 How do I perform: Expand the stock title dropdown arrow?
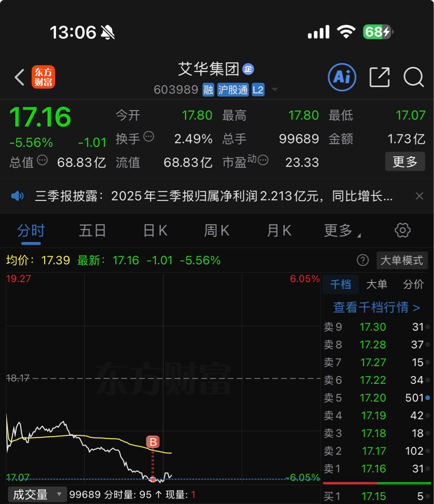pyautogui.click(x=275, y=90)
